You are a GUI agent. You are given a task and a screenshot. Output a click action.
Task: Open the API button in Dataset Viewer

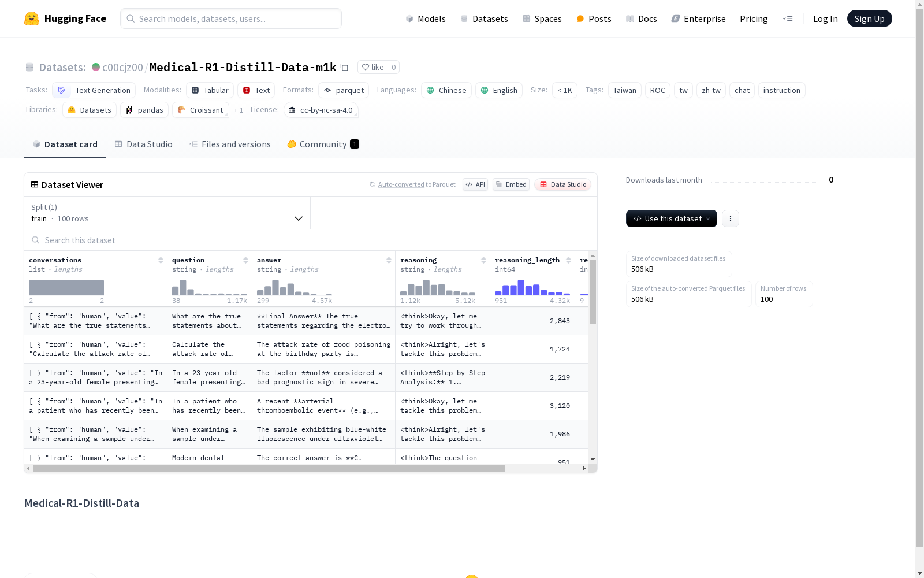point(475,184)
